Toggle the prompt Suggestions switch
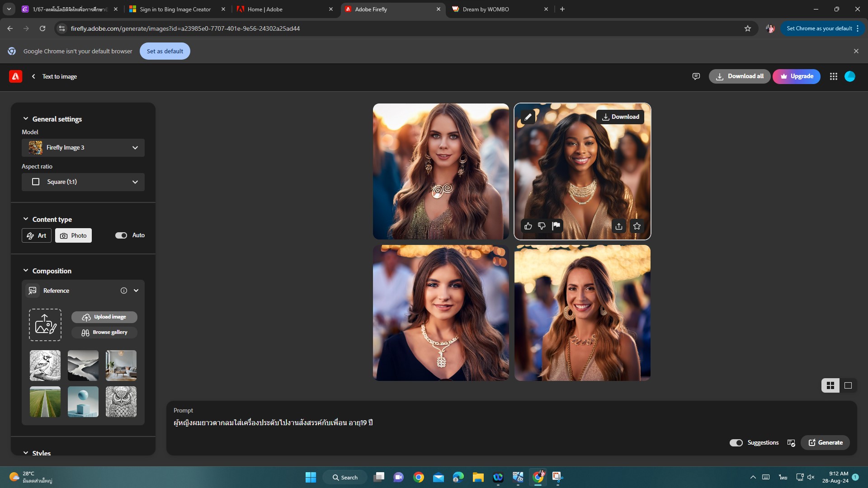This screenshot has height=488, width=868. (736, 443)
